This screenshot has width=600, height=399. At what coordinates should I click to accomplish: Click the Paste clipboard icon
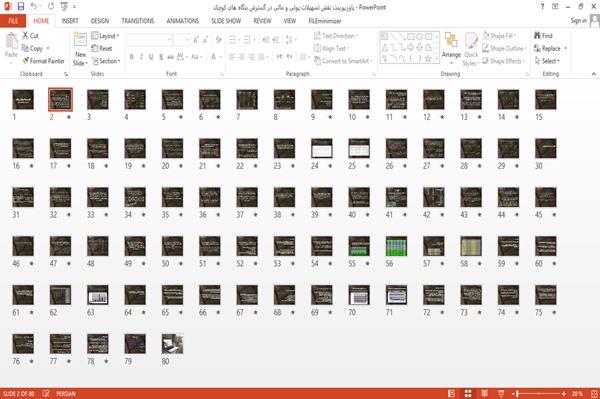pos(11,41)
